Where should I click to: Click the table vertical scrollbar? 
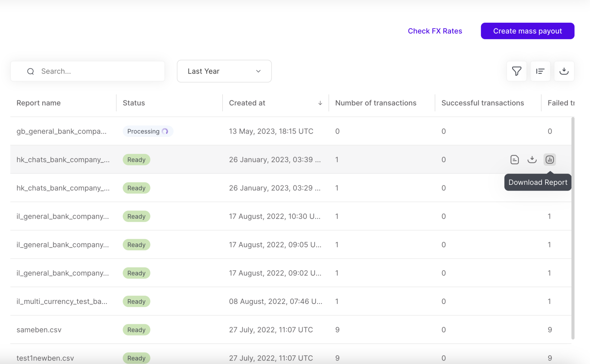[x=573, y=227]
